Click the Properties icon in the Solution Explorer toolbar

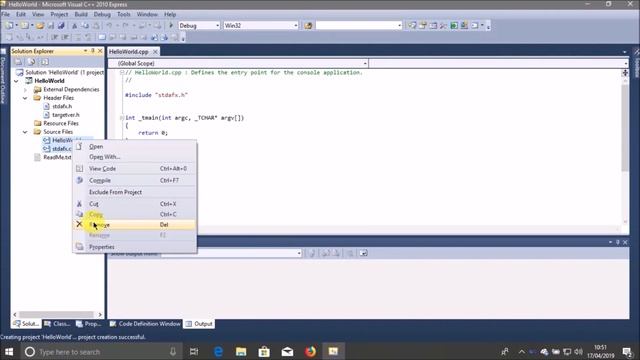(x=18, y=62)
